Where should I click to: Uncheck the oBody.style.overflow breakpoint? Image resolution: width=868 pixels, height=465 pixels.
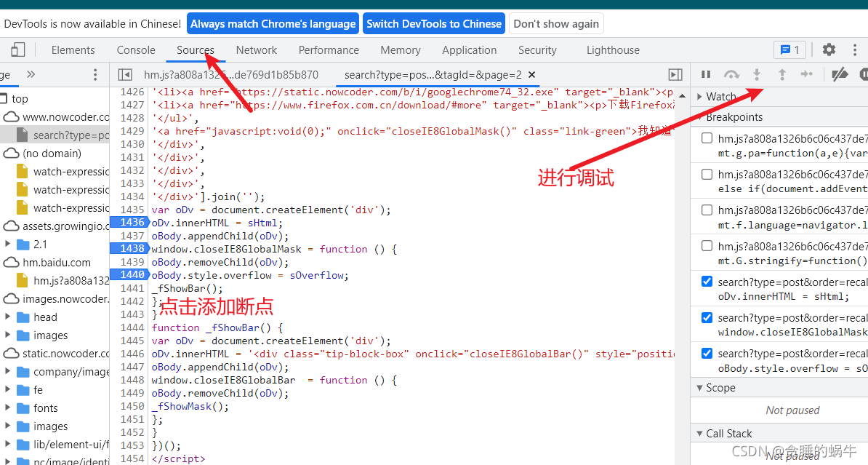707,353
